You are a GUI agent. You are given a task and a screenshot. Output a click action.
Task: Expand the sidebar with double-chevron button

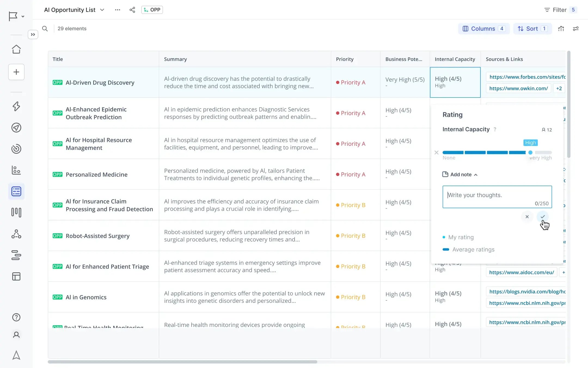coord(33,35)
